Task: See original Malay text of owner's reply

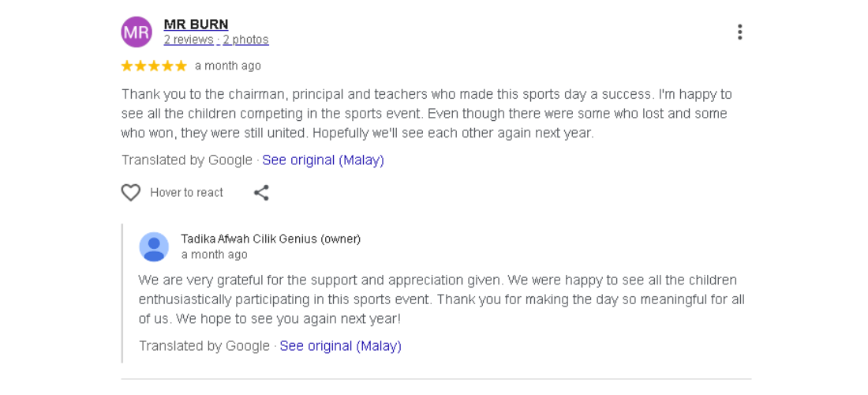Action: click(340, 345)
